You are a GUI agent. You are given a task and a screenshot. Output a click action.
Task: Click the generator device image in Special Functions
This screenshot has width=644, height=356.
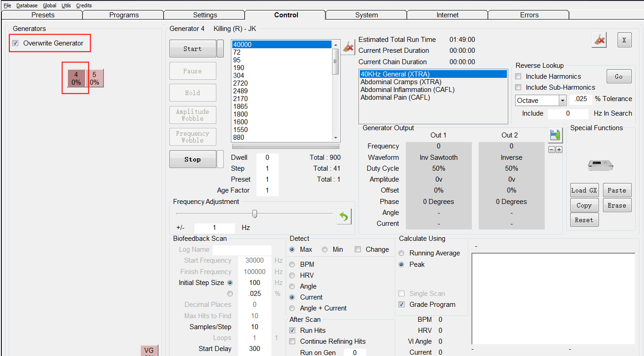(600, 165)
